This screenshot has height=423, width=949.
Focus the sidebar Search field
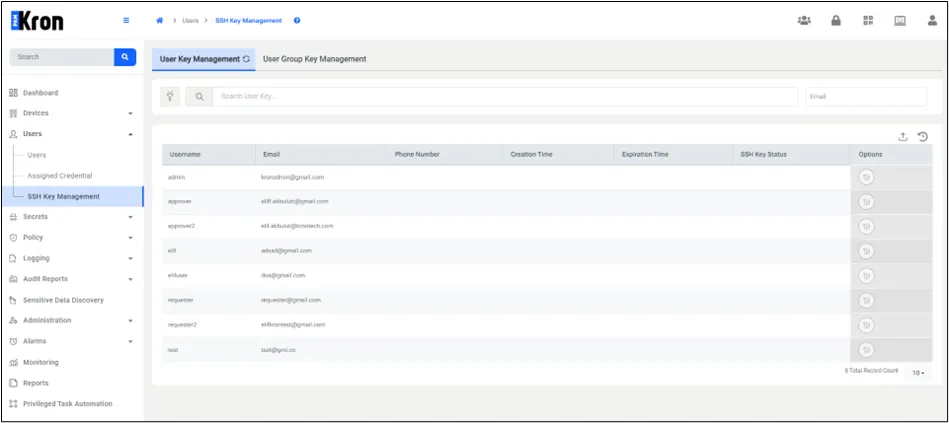62,57
